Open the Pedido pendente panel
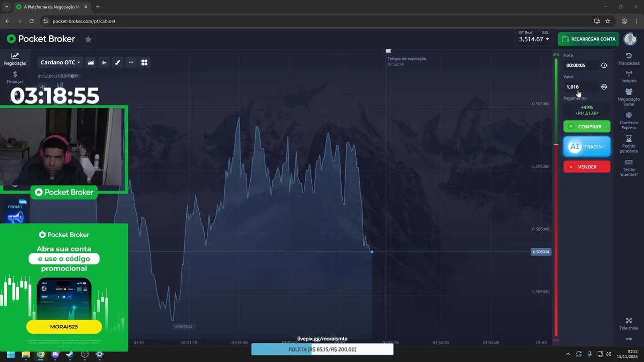This screenshot has height=362, width=644. pos(629,144)
